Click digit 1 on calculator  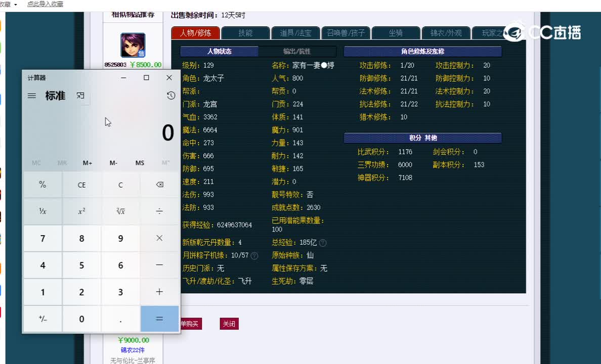[x=42, y=292]
